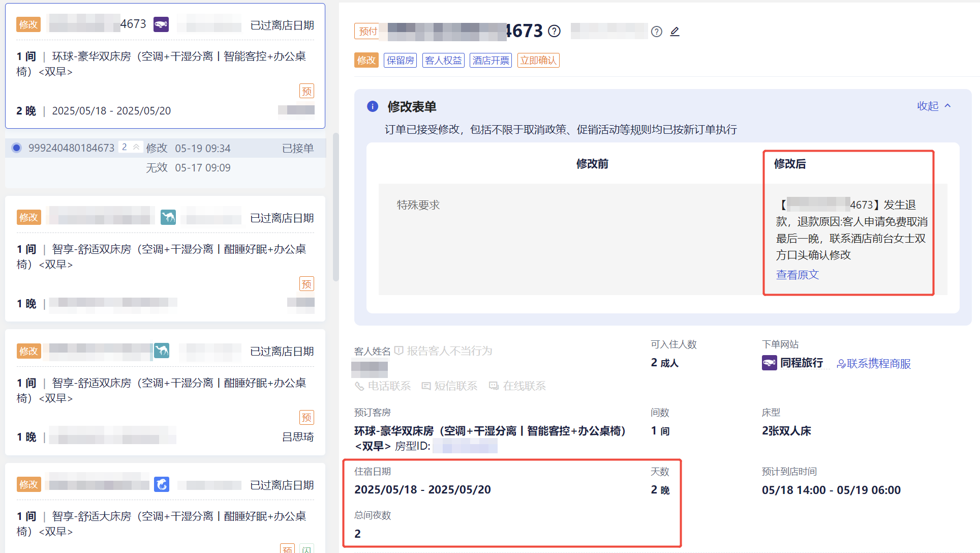The width and height of the screenshot is (980, 553).
Task: Click the 同程旅行 site name text
Action: (802, 363)
